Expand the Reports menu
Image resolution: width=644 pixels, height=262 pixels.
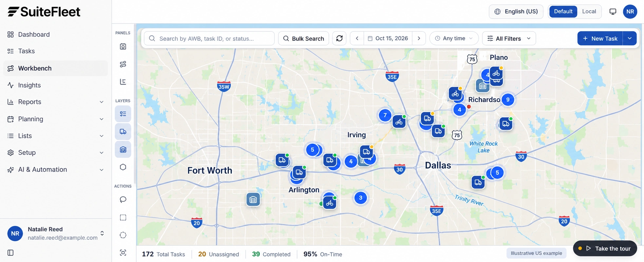56,102
